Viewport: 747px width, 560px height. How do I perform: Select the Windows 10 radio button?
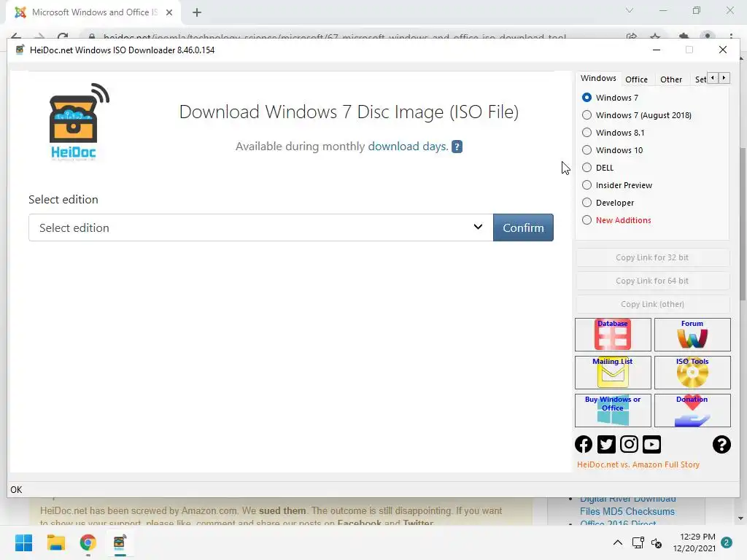(587, 150)
